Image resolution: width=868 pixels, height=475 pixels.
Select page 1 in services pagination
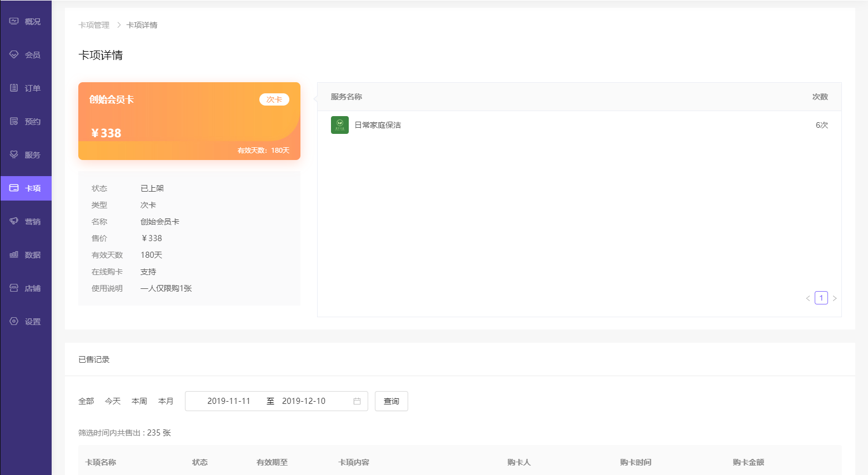[821, 298]
